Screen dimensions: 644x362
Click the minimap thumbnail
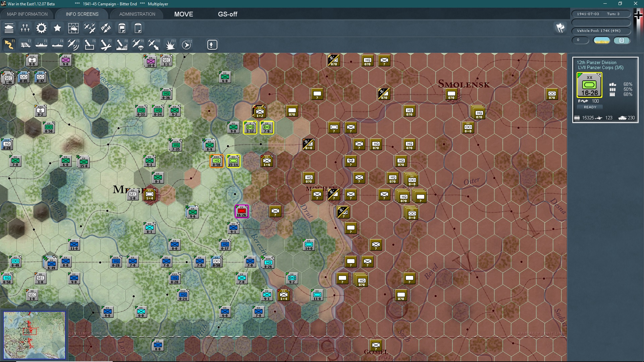[35, 335]
